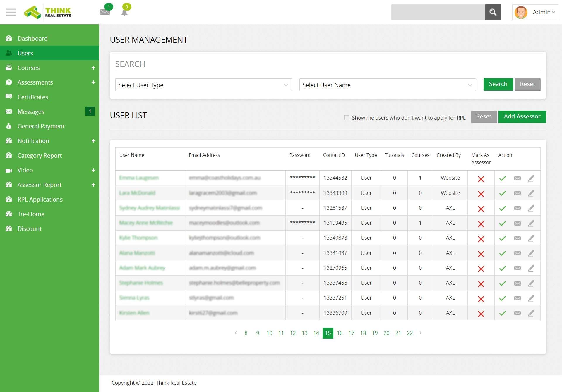Click red X for contact 13340878

click(x=481, y=239)
